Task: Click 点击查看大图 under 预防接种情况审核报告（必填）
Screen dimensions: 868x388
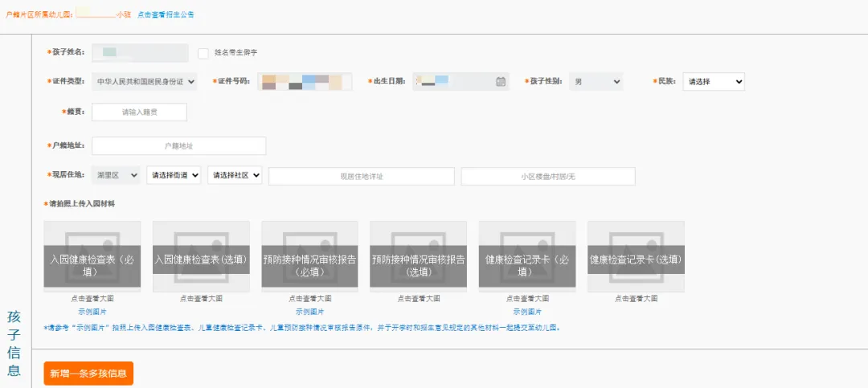Action: [x=310, y=298]
